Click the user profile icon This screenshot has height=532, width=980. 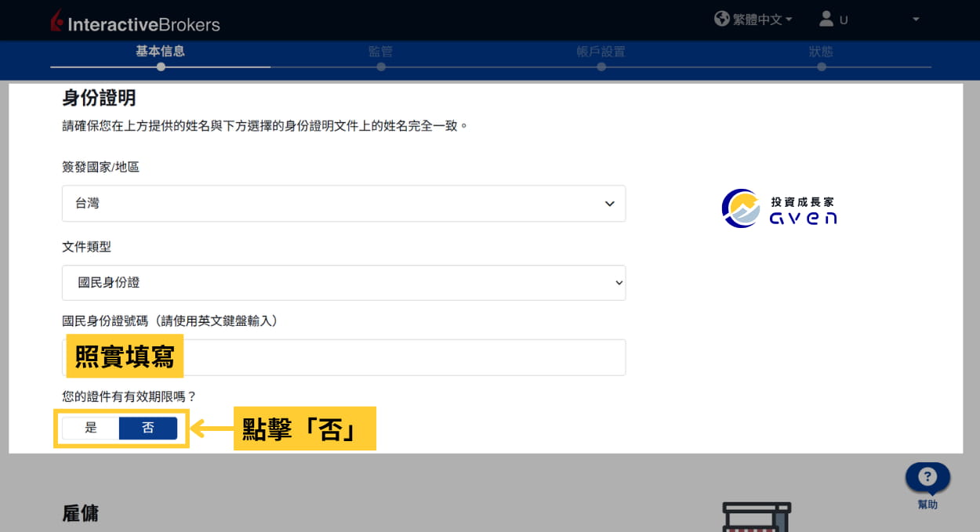click(x=826, y=18)
